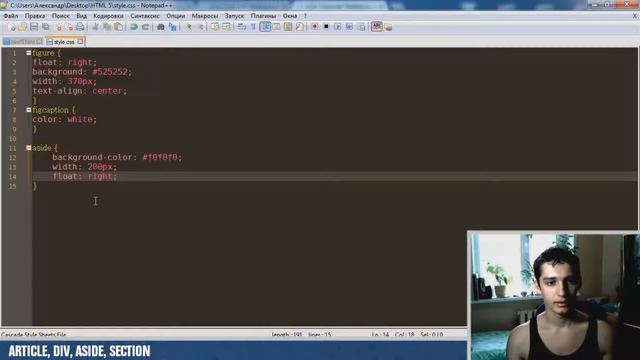Open the Файл menu

pos(11,16)
